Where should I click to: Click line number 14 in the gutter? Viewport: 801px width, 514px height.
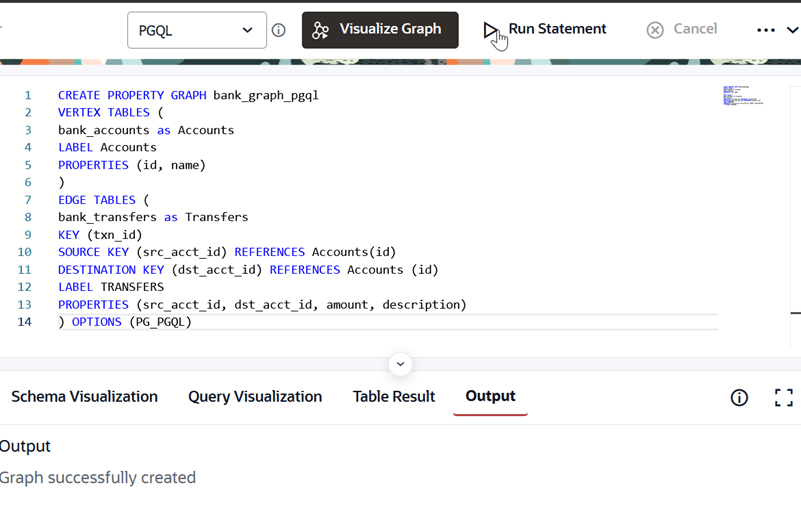(x=25, y=322)
